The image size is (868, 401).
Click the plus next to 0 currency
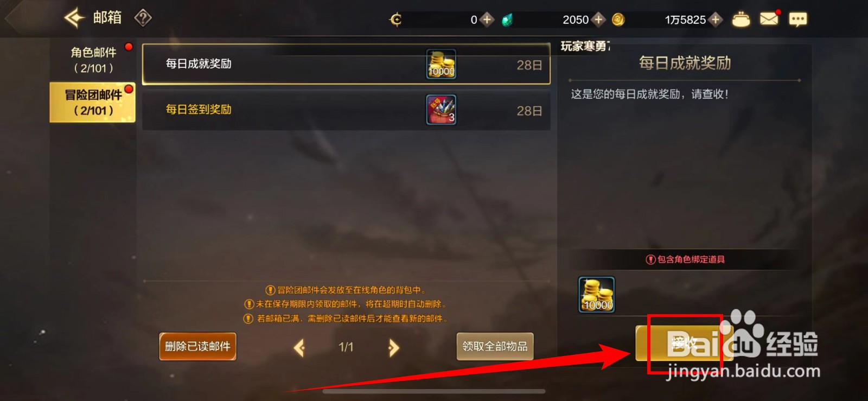click(x=487, y=20)
